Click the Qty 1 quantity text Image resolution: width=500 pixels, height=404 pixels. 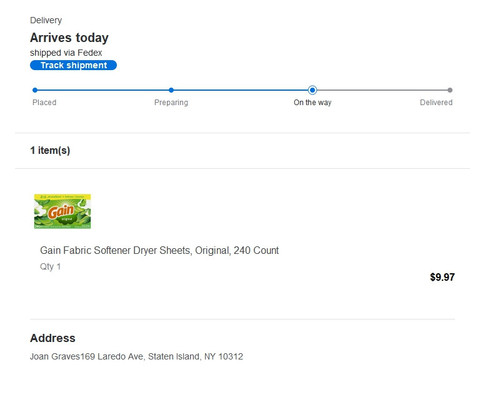click(50, 267)
